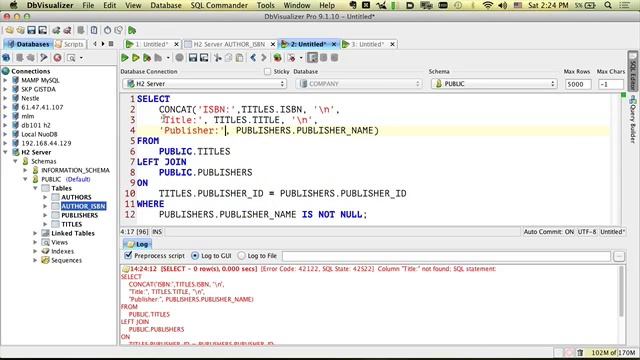Click the clipboard icon in main toolbar

(x=94, y=30)
